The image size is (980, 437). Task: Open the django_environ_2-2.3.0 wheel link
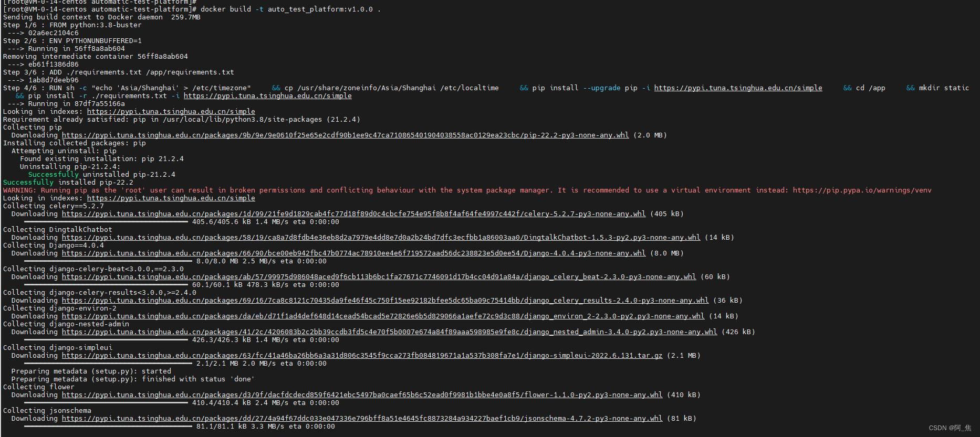tap(383, 316)
